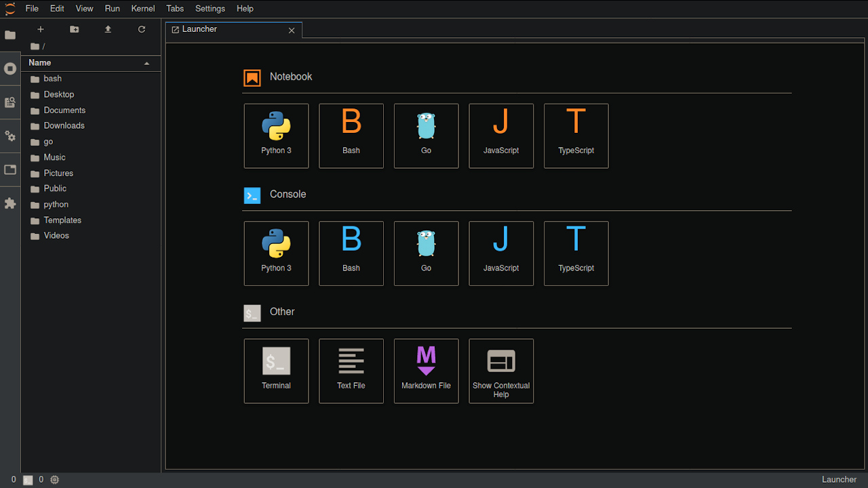
Task: Open a Python 3 console
Action: pyautogui.click(x=277, y=253)
